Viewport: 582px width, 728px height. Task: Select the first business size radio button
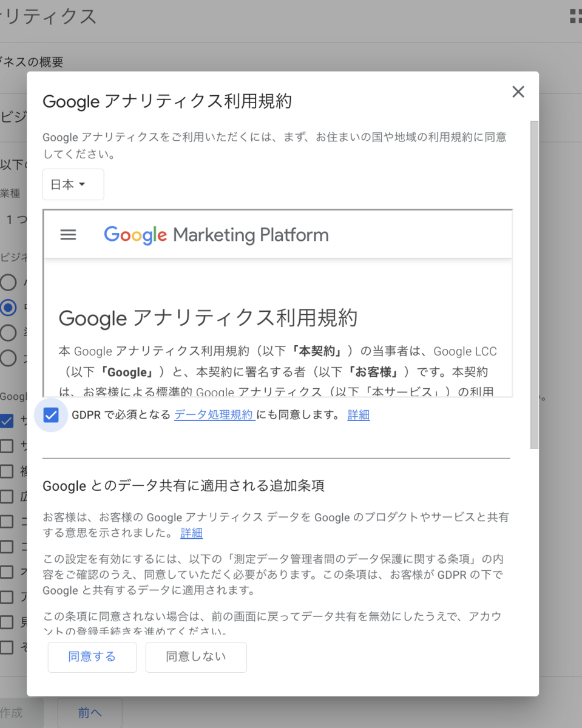tap(8, 282)
